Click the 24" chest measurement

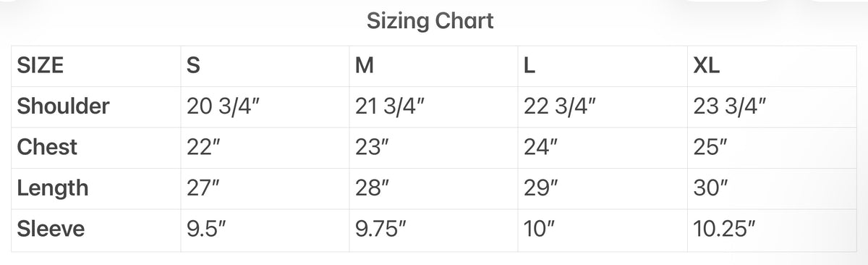click(542, 148)
